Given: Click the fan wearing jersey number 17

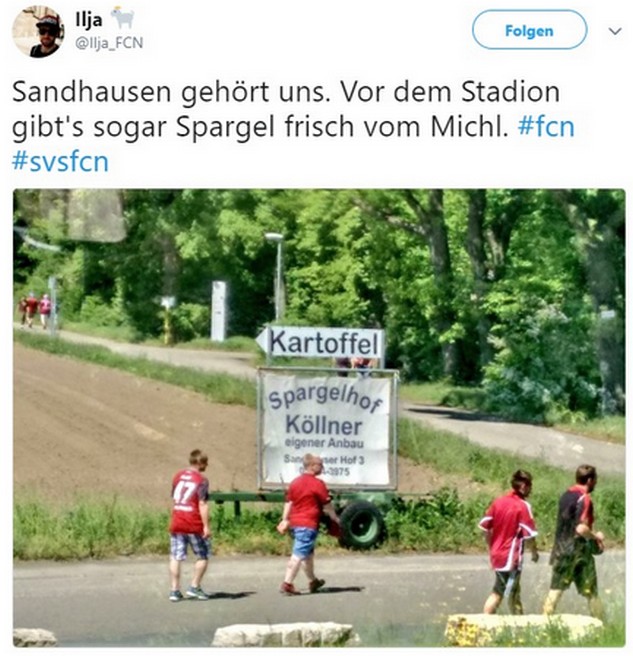Looking at the screenshot, I should [x=190, y=525].
